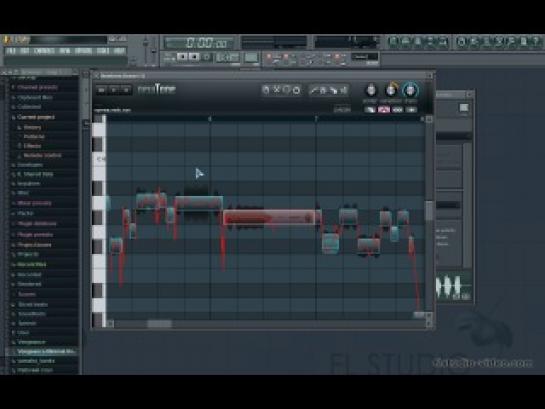Expand Channel presets in browser
The image size is (545, 409).
coord(37,87)
